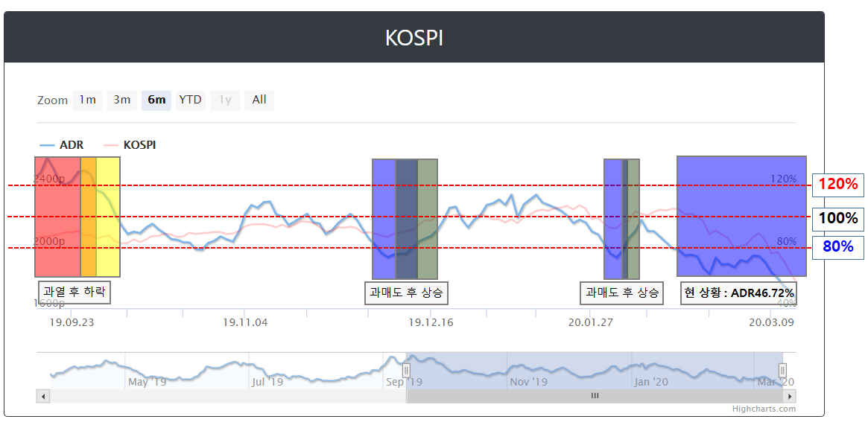
Task: Click the '과매도 후 상승' label near 20.01.27
Action: pyautogui.click(x=621, y=293)
